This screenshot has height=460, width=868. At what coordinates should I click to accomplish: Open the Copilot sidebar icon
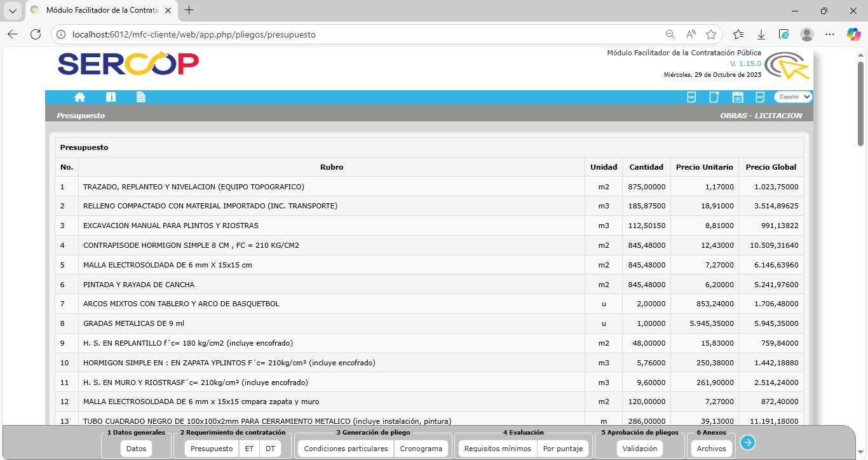click(x=853, y=34)
